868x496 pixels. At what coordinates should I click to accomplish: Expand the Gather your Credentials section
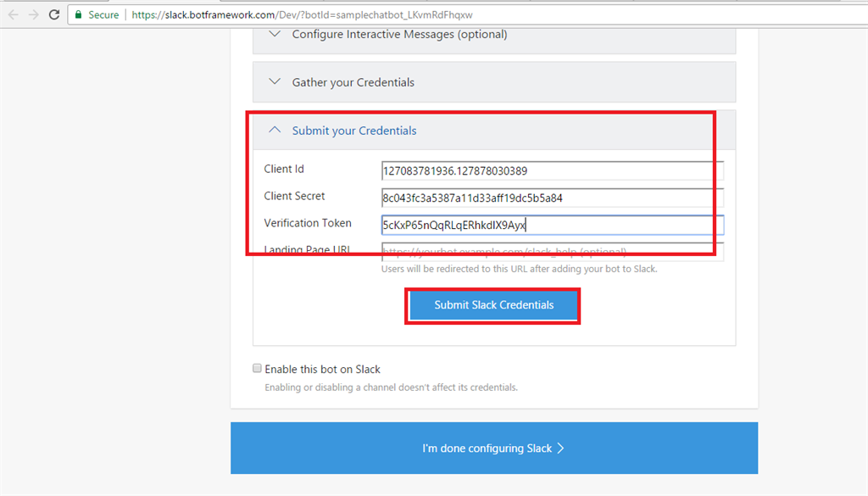coord(274,82)
